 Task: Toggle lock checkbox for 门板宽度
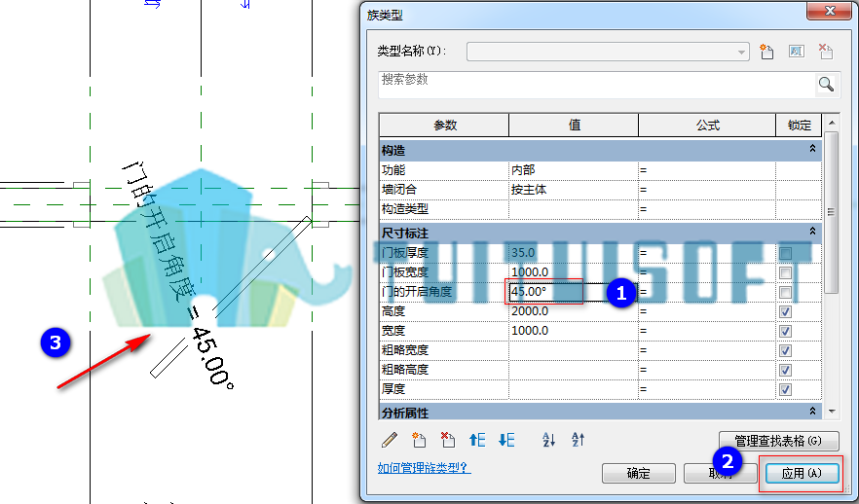pyautogui.click(x=785, y=272)
